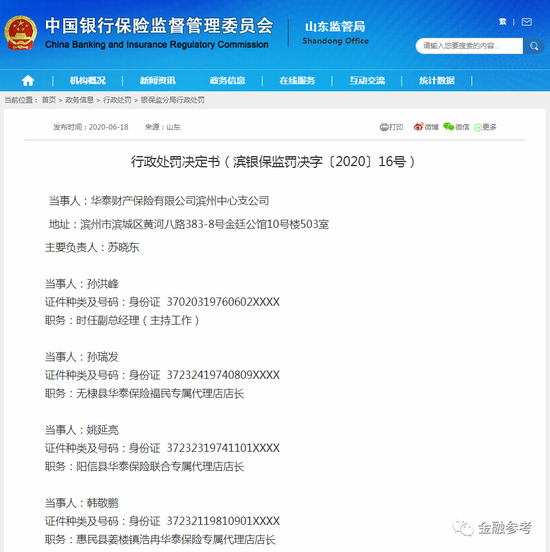The width and height of the screenshot is (550, 552).
Task: Click the national emblem logo
Action: 20,33
